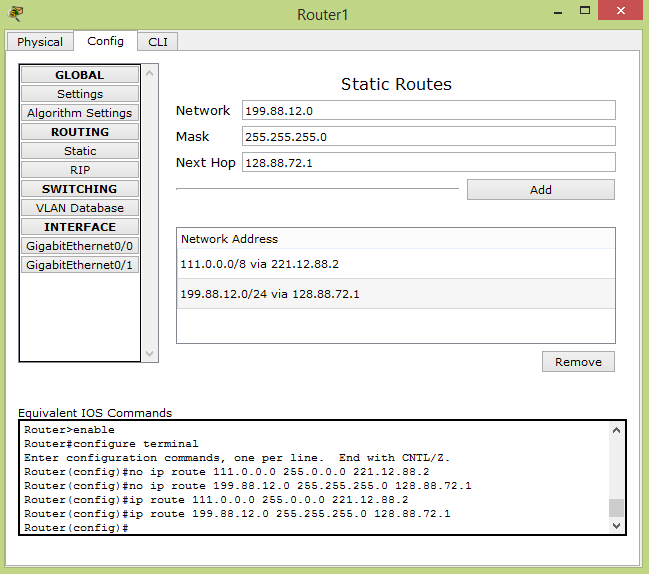Open Static routing configuration

[80, 151]
